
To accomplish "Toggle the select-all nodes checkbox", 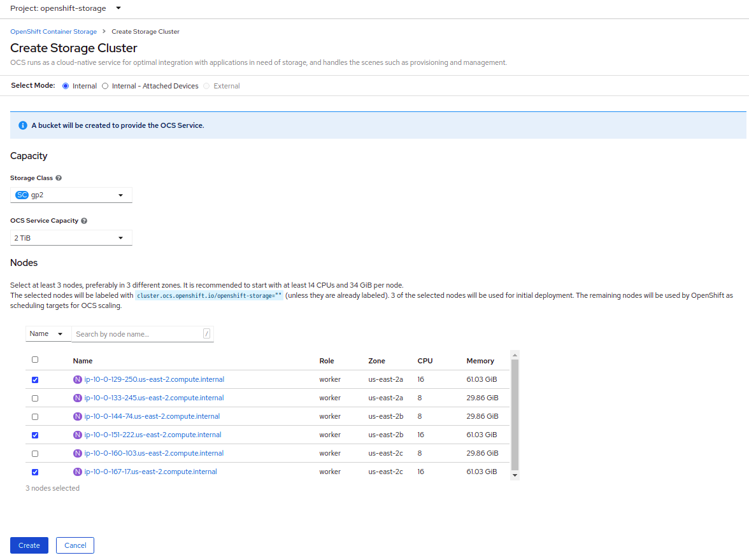I will (35, 360).
